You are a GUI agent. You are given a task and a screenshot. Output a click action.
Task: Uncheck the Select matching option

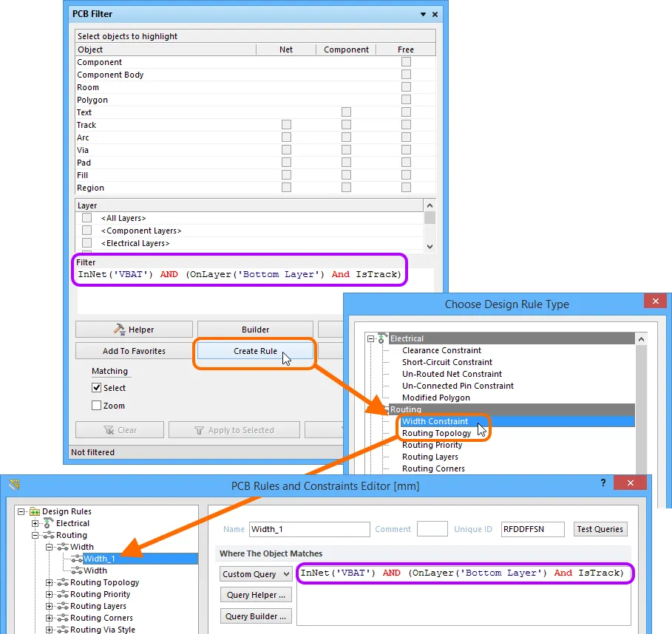click(96, 388)
